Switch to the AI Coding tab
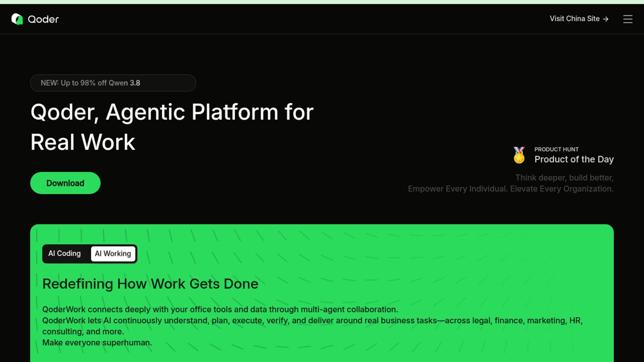This screenshot has height=362, width=644. tap(64, 253)
